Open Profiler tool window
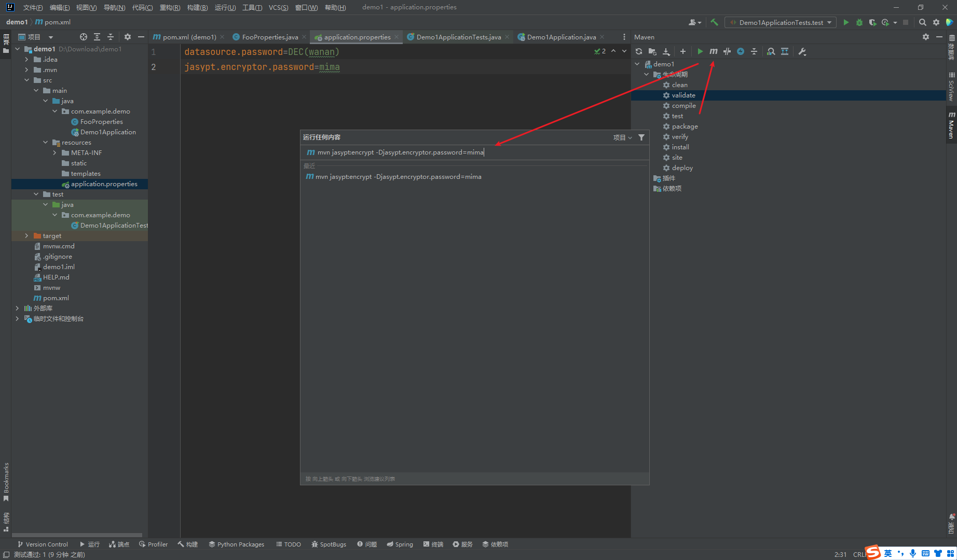This screenshot has width=957, height=560. coord(153,544)
